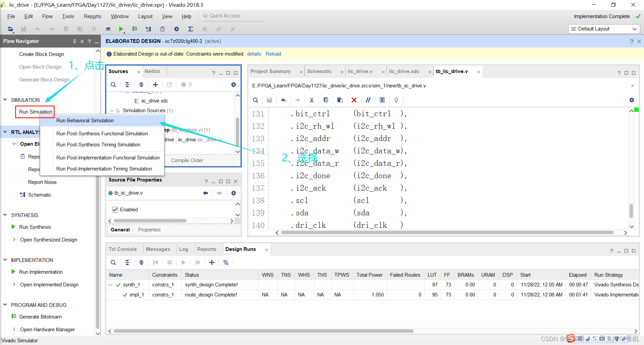The image size is (644, 345).
Task: Click Run Simulation in Flow Navigator
Action: 36,112
